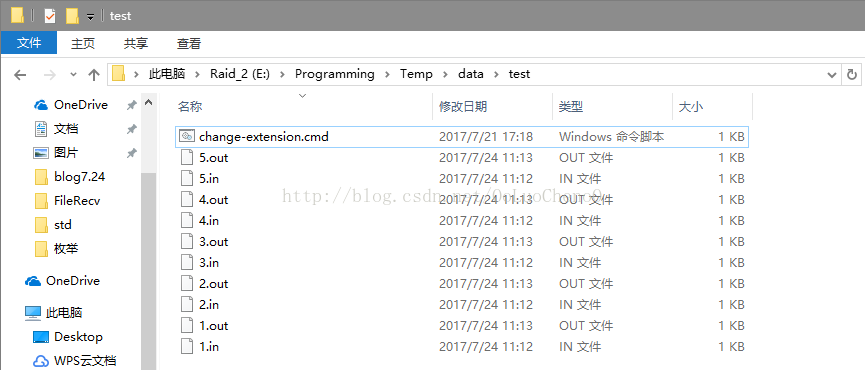Click the WPS云文档 cloud icon

41,361
